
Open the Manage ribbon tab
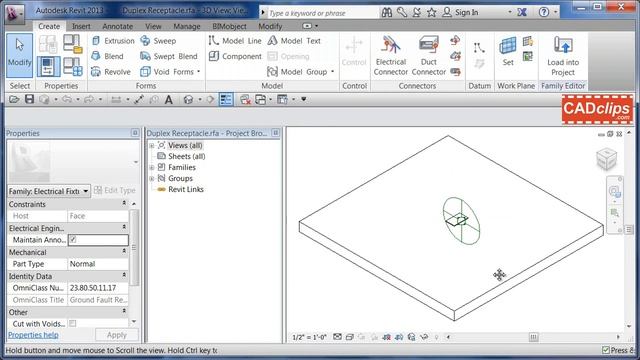[187, 27]
